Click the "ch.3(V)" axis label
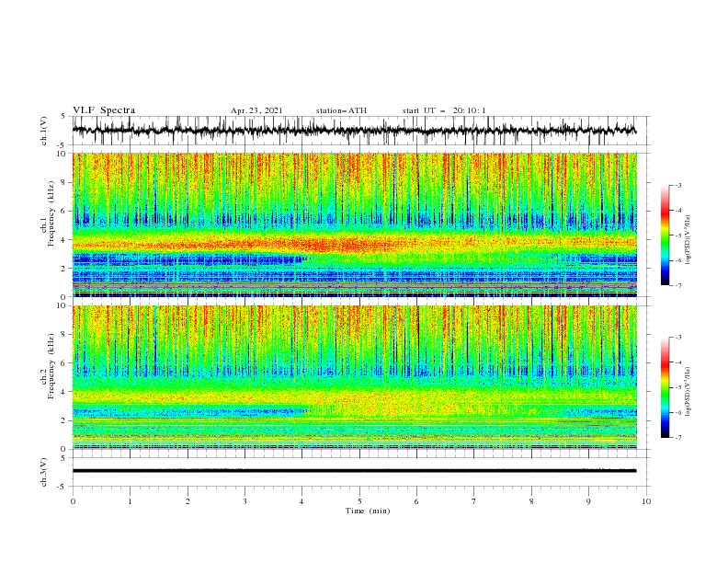Screen dimensions: 728x563 (44, 472)
